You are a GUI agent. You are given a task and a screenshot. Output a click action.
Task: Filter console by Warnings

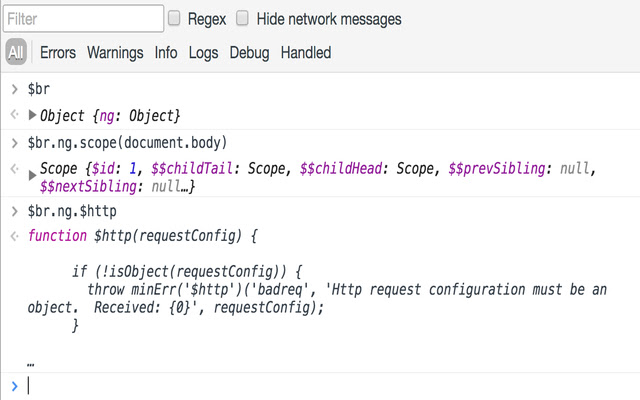click(117, 53)
